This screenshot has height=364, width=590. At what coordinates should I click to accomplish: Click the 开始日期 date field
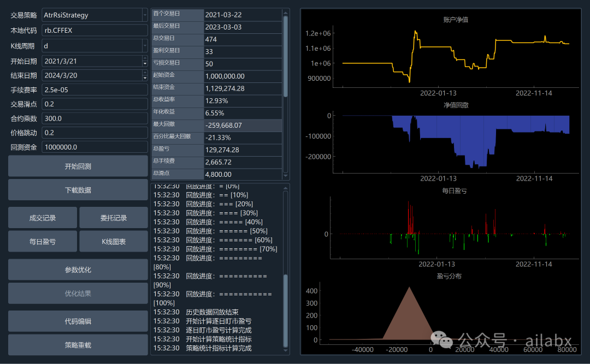coord(92,61)
